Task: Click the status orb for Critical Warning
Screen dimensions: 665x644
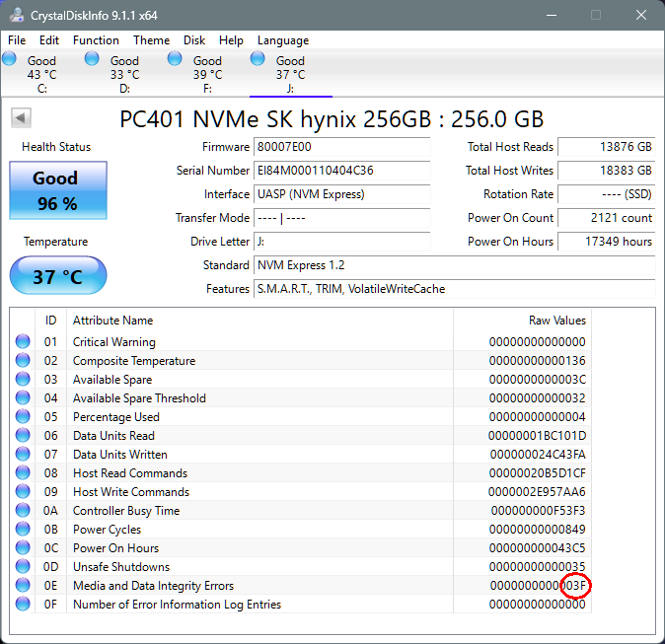Action: [x=23, y=342]
